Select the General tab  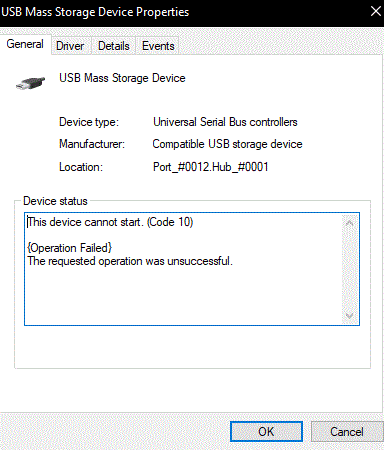[x=25, y=44]
